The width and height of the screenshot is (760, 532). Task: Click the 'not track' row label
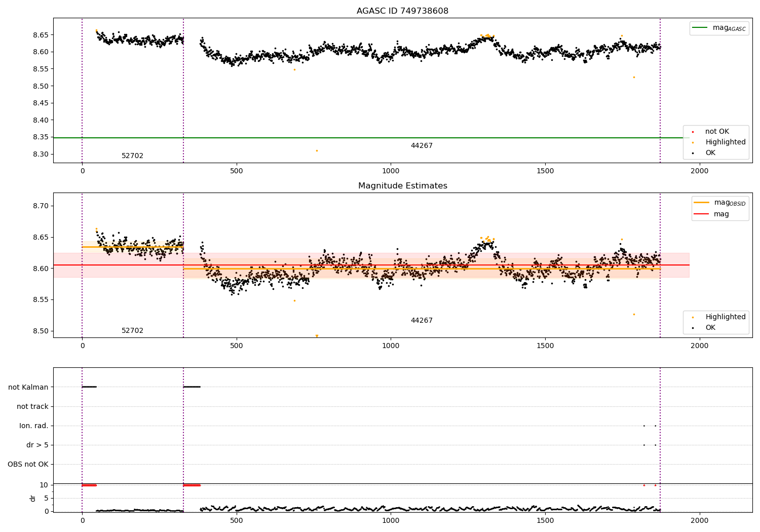click(x=32, y=407)
